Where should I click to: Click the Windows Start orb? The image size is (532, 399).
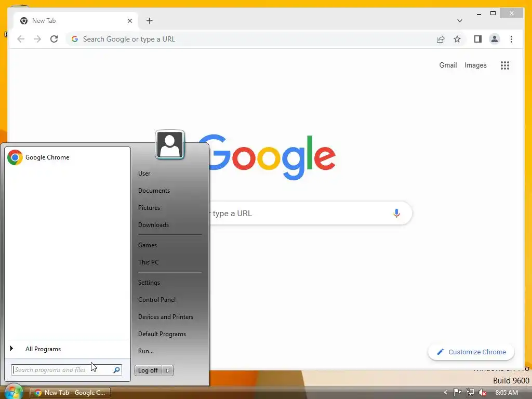pyautogui.click(x=14, y=392)
